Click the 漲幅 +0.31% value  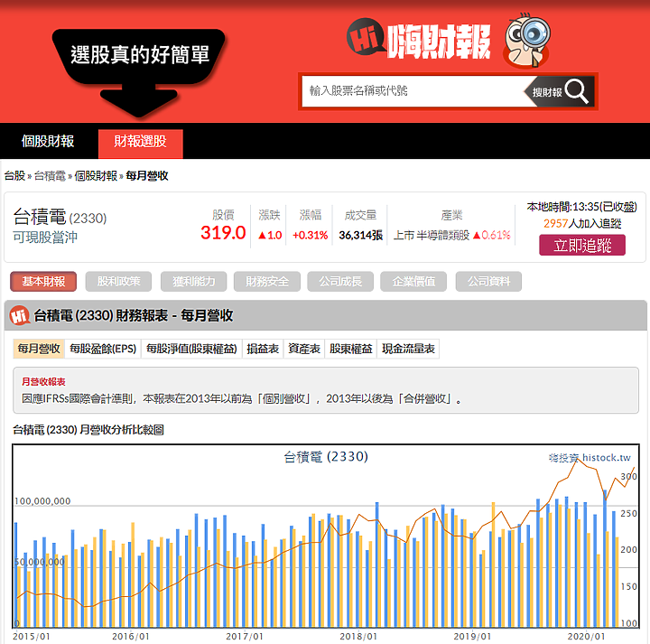(310, 236)
